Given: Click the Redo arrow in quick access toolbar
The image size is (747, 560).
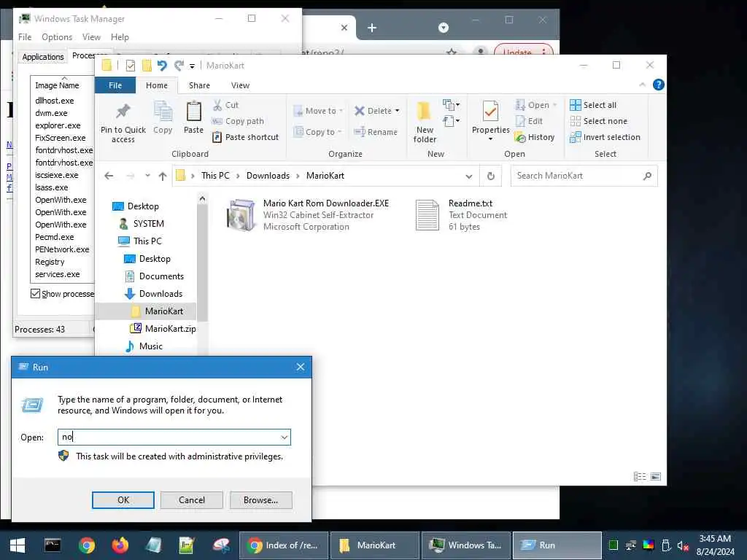Looking at the screenshot, I should click(179, 65).
